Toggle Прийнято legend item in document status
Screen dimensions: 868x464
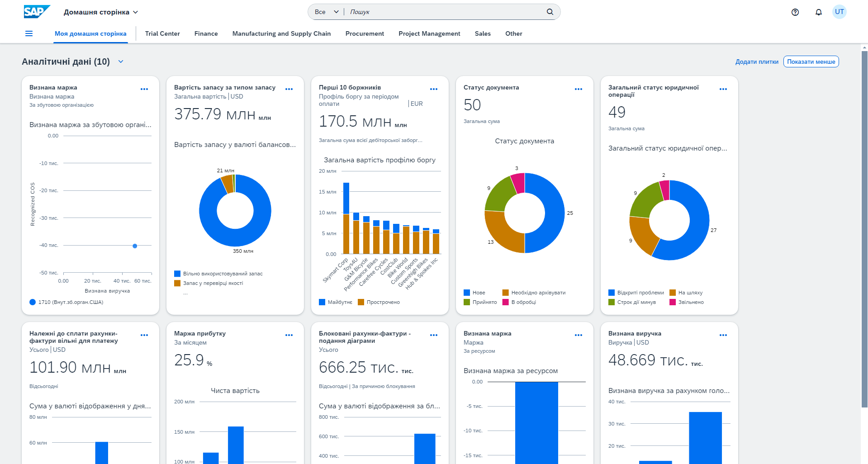pyautogui.click(x=480, y=302)
